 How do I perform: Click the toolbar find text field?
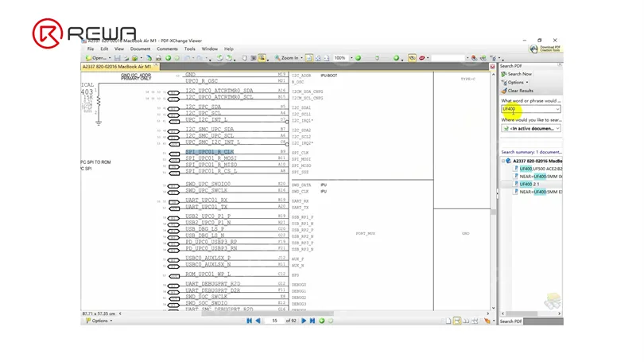[x=448, y=58]
